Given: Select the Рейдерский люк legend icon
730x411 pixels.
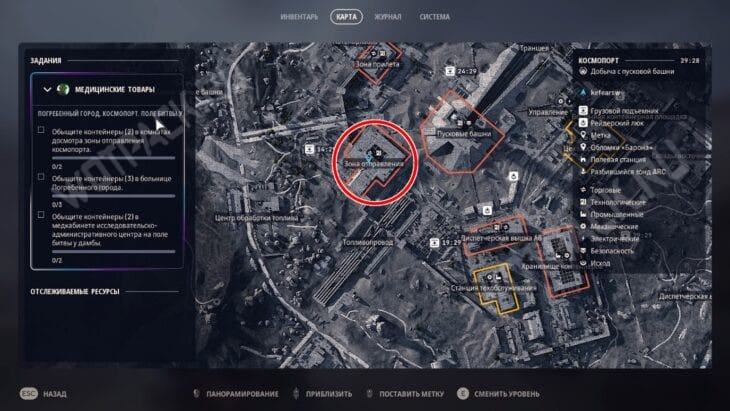Looking at the screenshot, I should (583, 122).
